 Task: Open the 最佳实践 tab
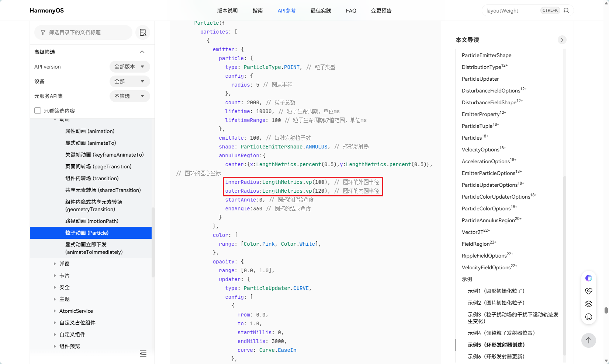[x=321, y=11]
